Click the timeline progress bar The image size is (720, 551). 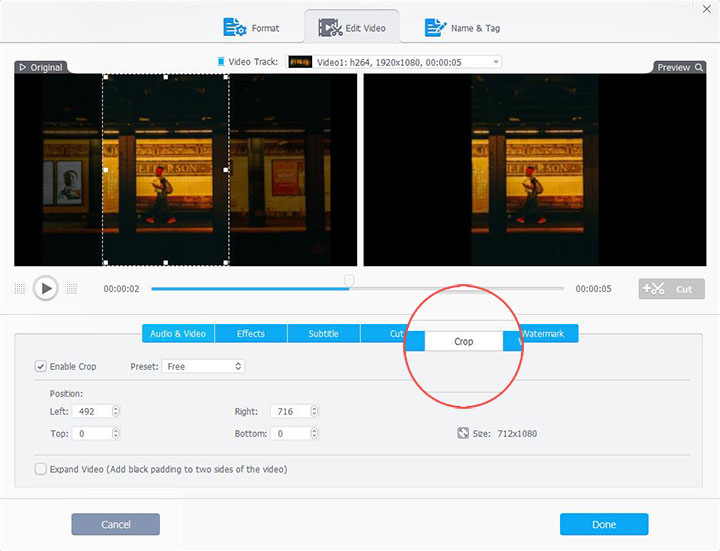click(x=357, y=289)
